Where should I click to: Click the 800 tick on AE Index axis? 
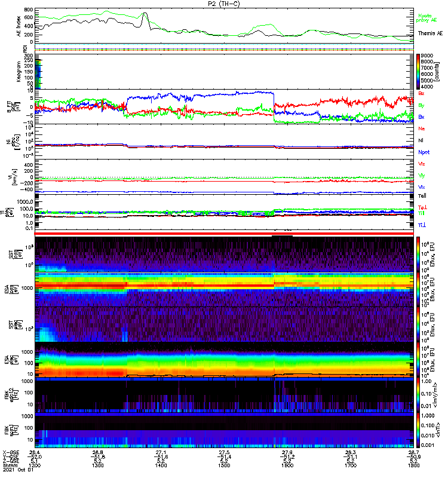pyautogui.click(x=29, y=10)
